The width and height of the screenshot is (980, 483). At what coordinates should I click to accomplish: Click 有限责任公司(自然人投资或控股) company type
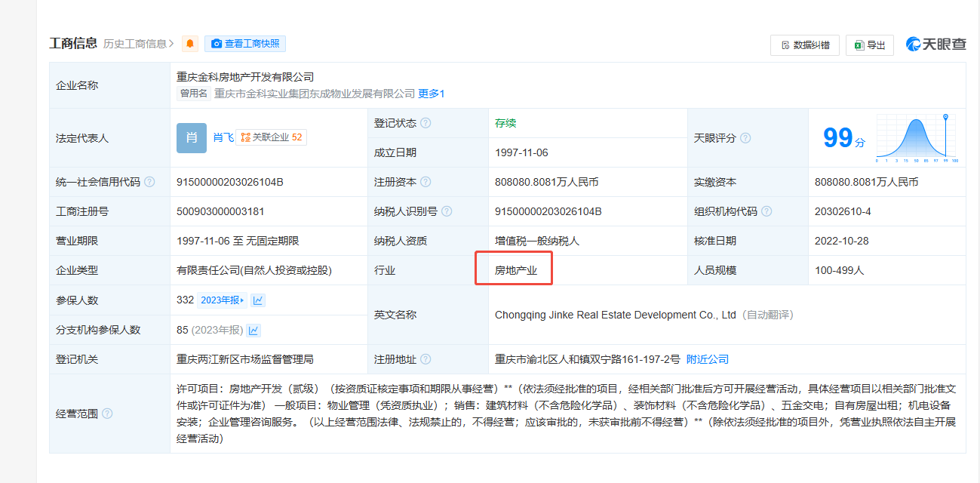(254, 270)
